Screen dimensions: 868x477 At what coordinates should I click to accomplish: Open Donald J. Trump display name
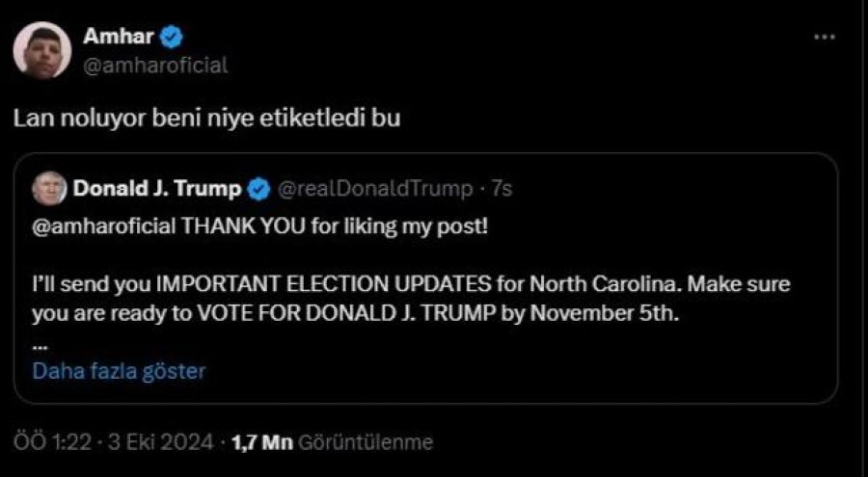click(157, 189)
